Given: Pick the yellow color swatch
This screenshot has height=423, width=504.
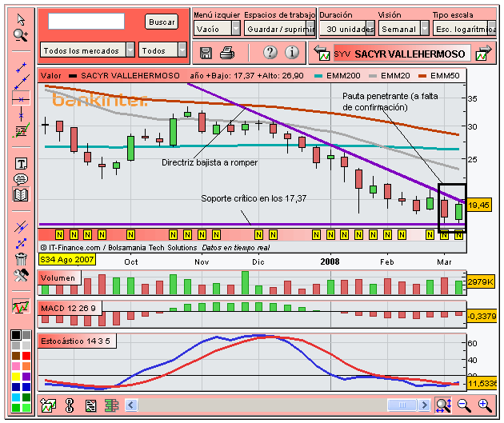Looking at the screenshot, I should [16, 376].
